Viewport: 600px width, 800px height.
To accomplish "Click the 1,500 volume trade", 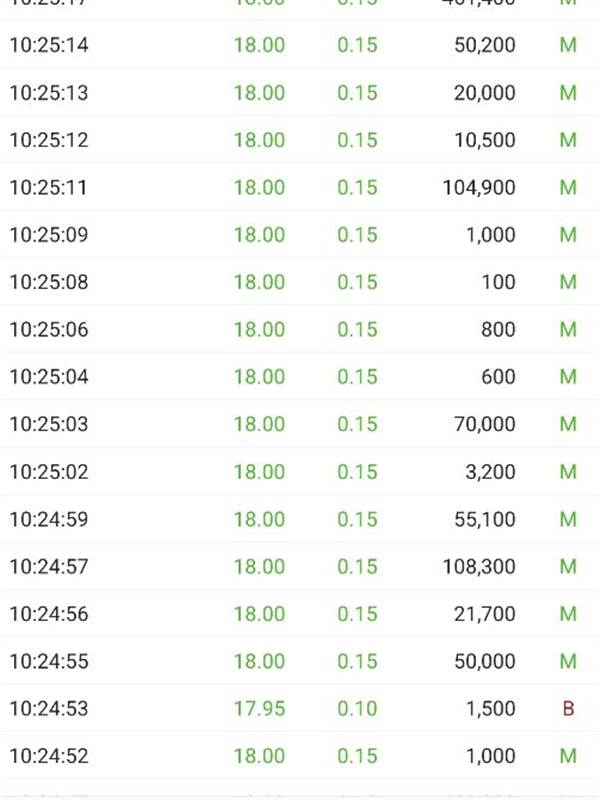I will (491, 709).
